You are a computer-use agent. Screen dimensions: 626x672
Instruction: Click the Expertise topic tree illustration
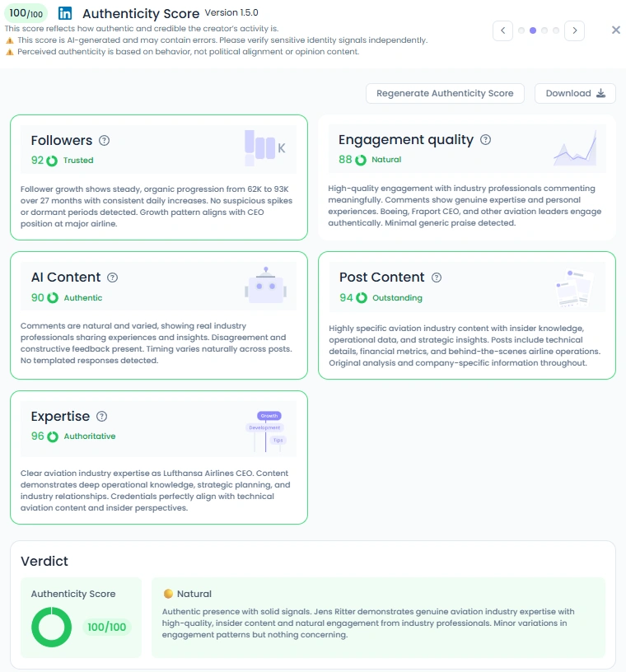(x=266, y=432)
